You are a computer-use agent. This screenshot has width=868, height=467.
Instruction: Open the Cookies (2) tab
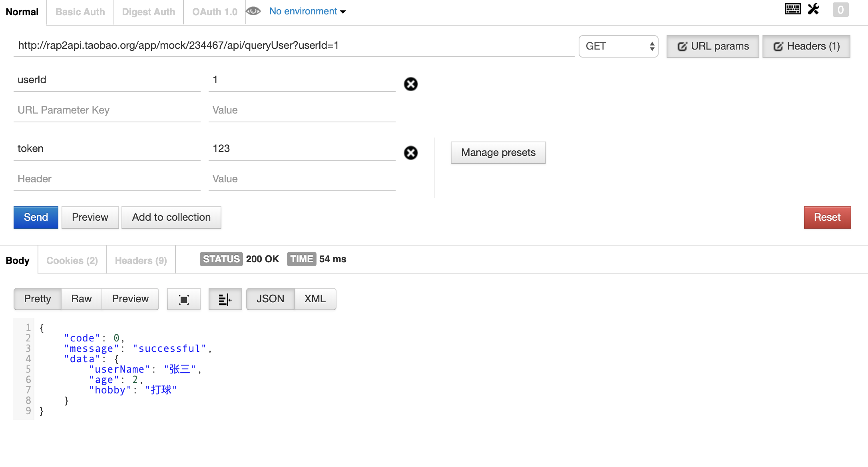[x=72, y=260]
